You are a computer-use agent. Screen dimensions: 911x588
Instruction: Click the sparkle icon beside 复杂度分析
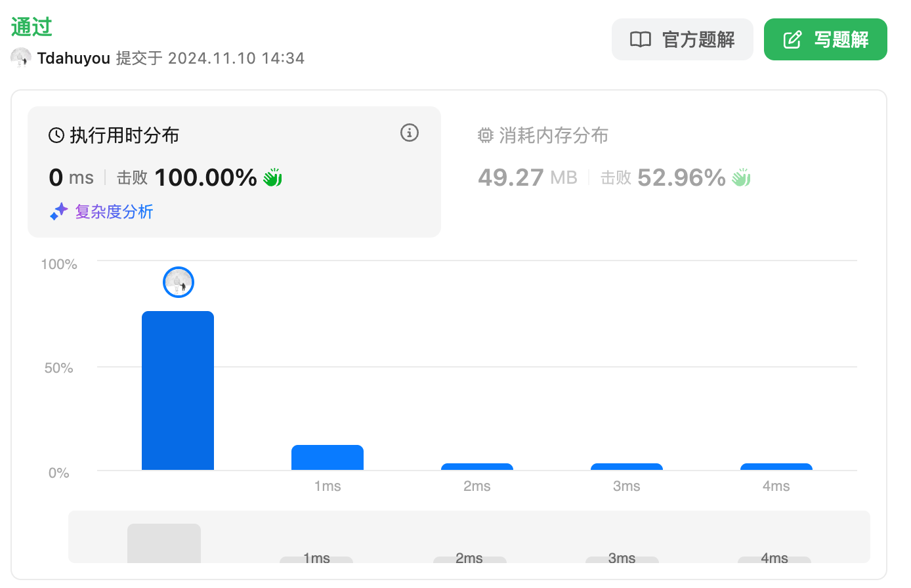(59, 211)
